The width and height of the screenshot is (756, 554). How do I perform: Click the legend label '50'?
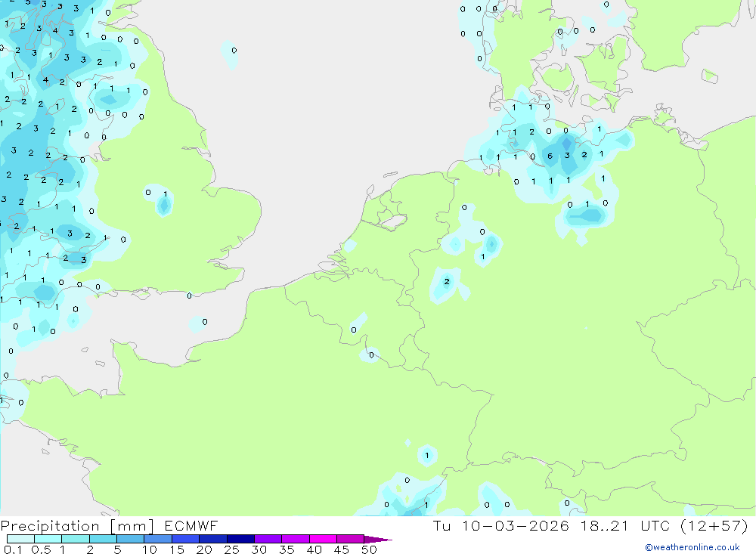(x=369, y=549)
